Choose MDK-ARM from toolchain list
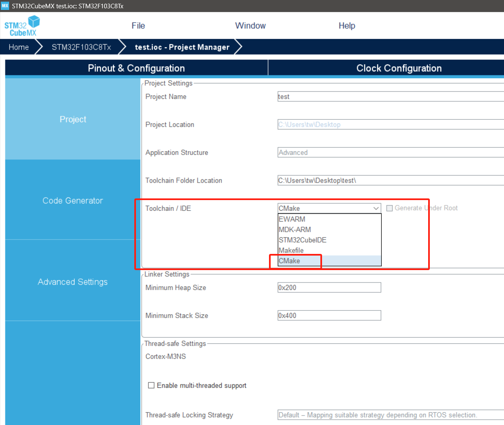The image size is (504, 425). (330, 229)
